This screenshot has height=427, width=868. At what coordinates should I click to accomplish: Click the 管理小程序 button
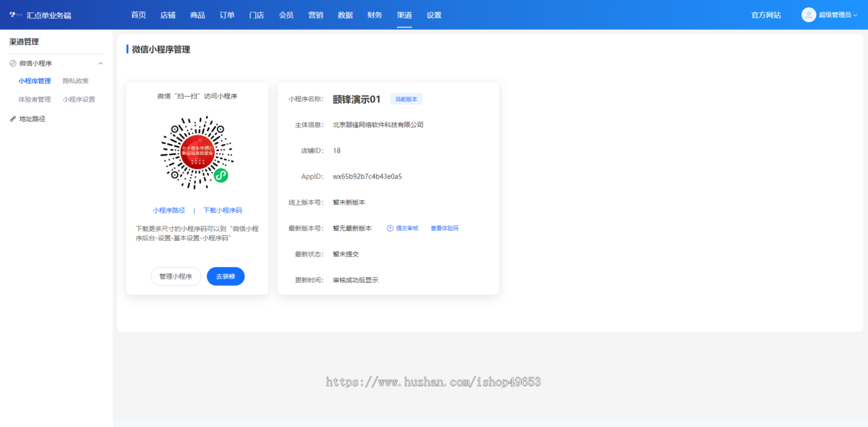click(x=176, y=276)
